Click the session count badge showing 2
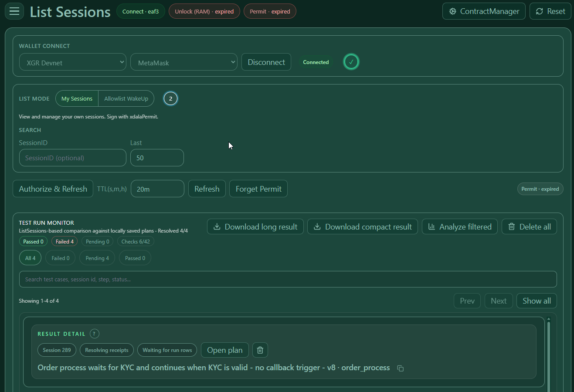 point(170,98)
